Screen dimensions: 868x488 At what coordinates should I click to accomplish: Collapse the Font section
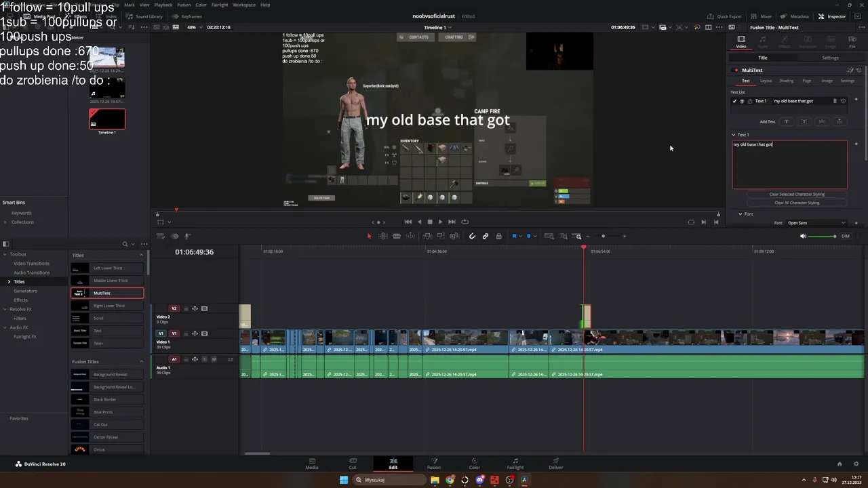pos(741,214)
